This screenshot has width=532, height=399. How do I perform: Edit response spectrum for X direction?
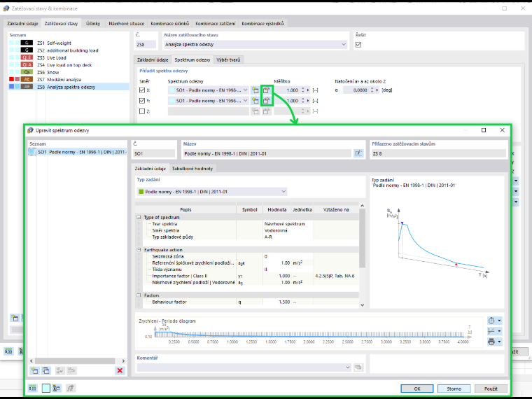[x=266, y=90]
